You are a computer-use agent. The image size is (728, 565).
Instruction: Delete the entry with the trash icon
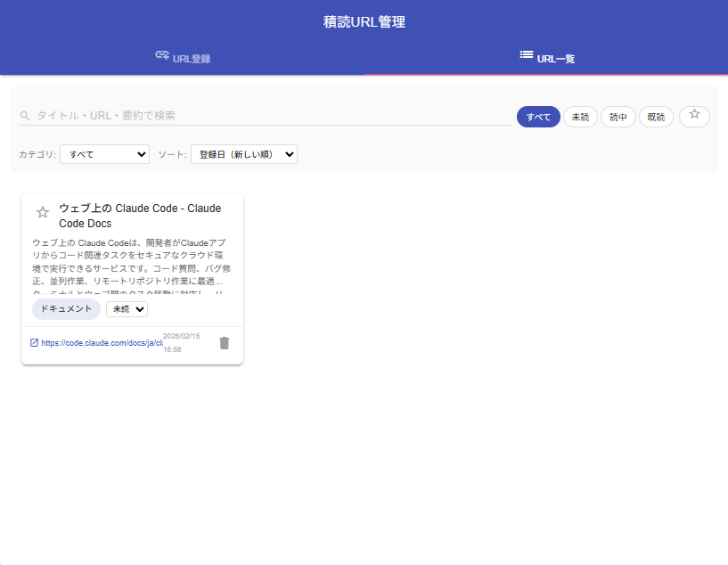pyautogui.click(x=224, y=342)
